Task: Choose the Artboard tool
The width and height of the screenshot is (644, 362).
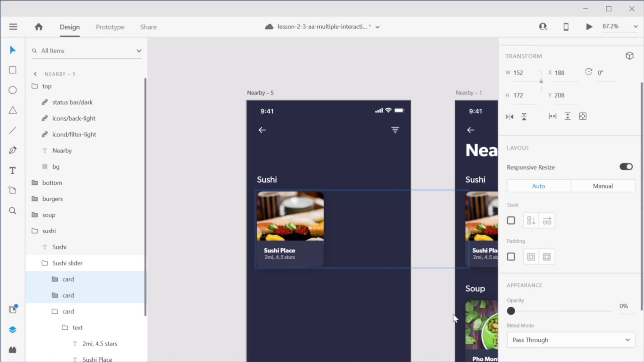Action: [12, 190]
